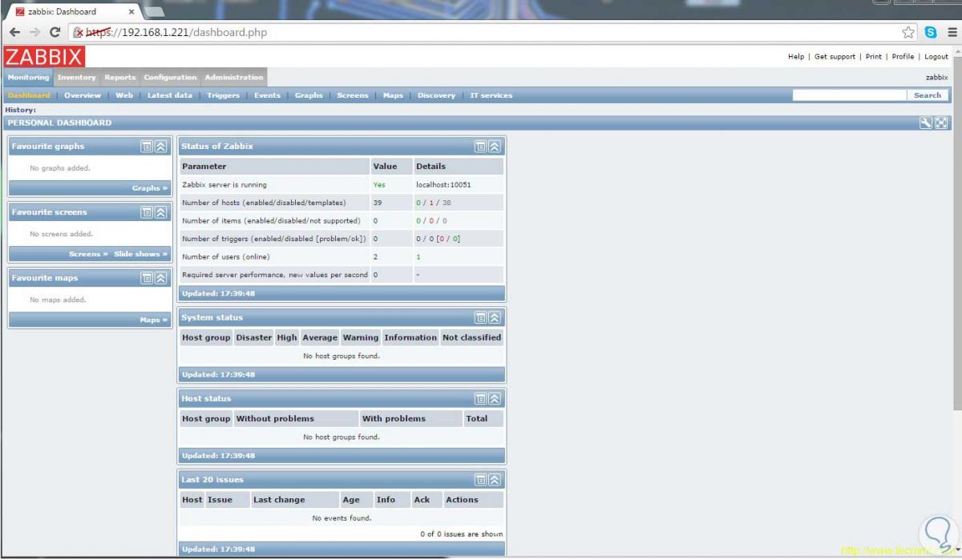Screen dimensions: 962x560
Task: Click the dashboard configuration wrench icon
Action: coord(926,123)
